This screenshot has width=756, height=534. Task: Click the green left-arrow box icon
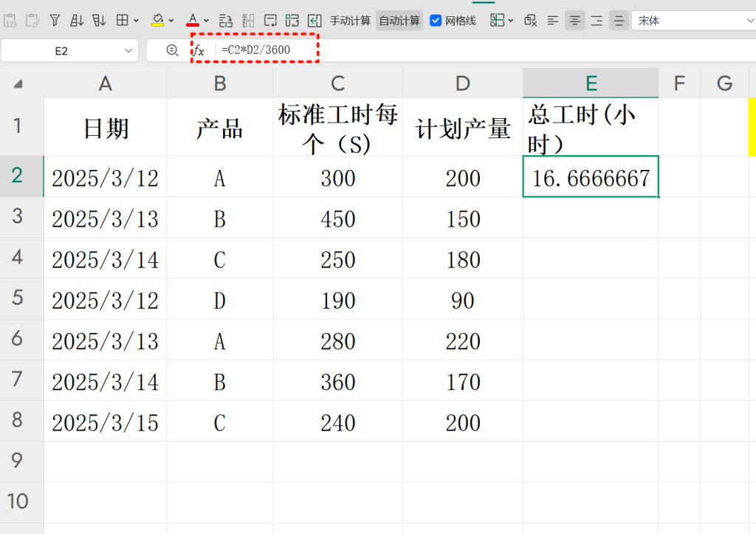point(315,21)
